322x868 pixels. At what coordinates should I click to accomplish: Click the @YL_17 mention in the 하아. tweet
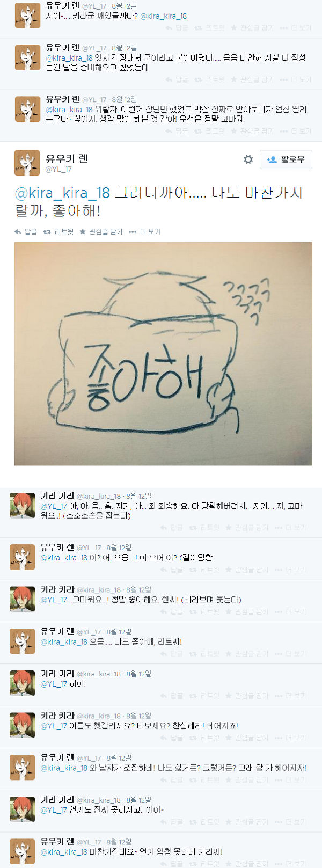[54, 684]
